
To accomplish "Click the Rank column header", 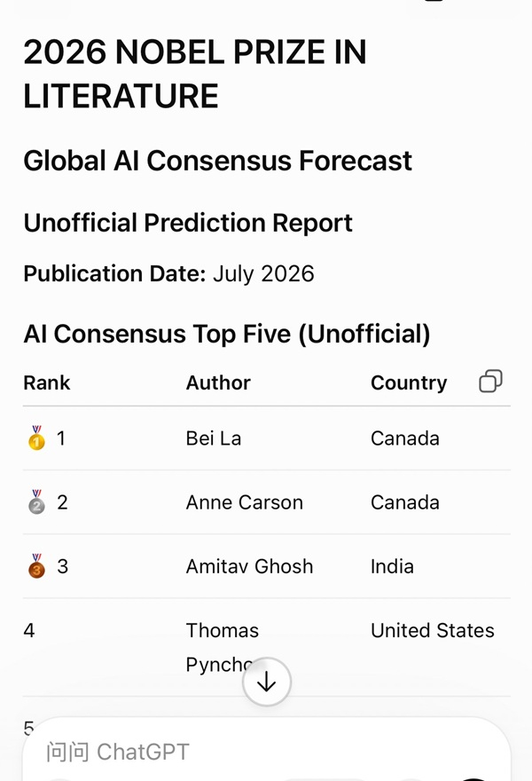I will click(47, 383).
